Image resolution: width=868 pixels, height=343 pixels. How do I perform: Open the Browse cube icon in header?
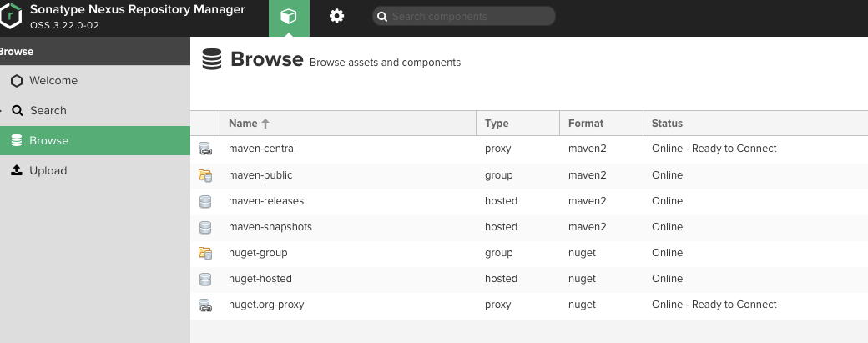coord(289,17)
